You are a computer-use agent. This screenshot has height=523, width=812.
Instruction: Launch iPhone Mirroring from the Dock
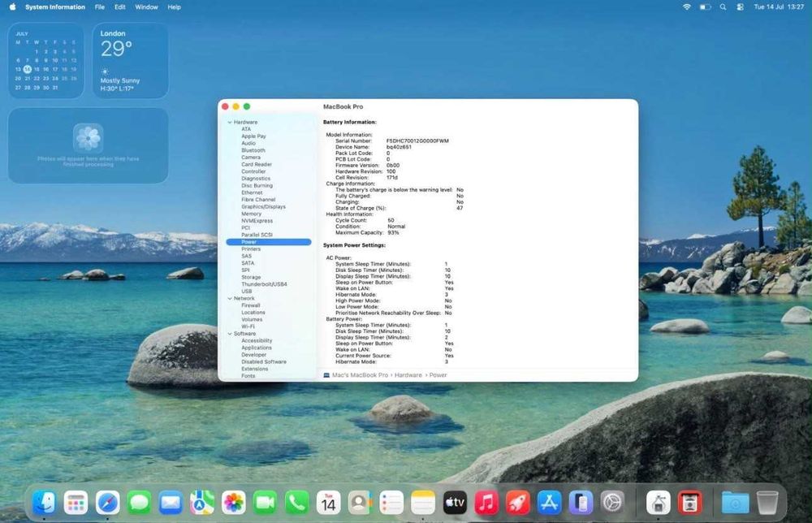581,502
